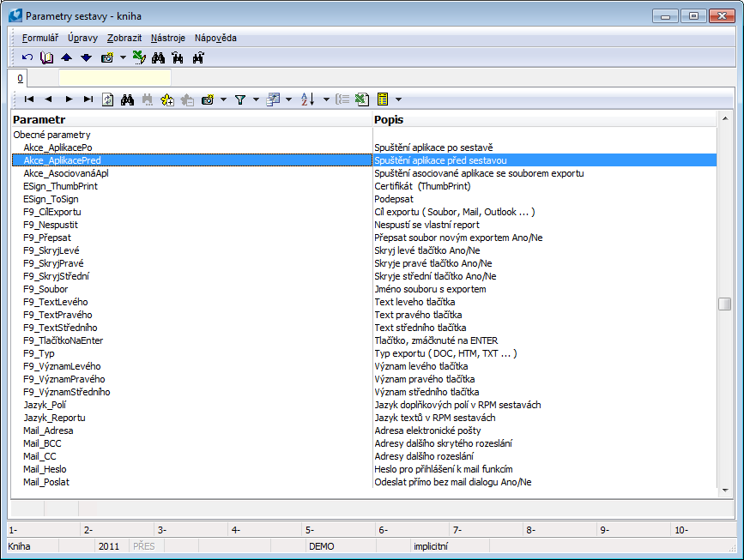The image size is (744, 560).
Task: Expand dropdown beside yellow columns icon
Action: tap(398, 99)
